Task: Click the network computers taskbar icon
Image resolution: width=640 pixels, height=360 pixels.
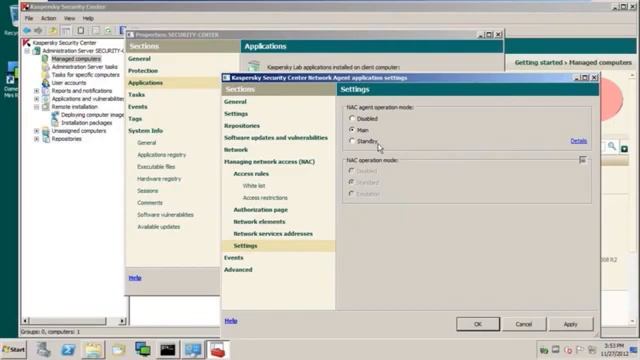Action: [143, 350]
